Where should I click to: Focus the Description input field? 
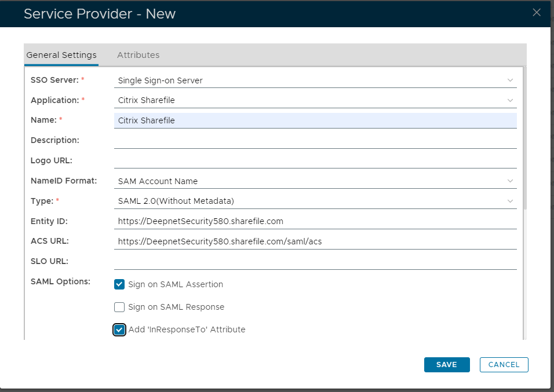[315, 140]
